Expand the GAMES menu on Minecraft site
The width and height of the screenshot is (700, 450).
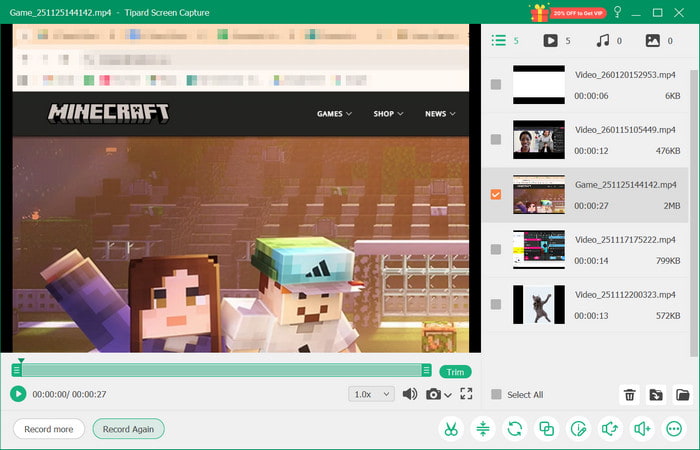[334, 114]
